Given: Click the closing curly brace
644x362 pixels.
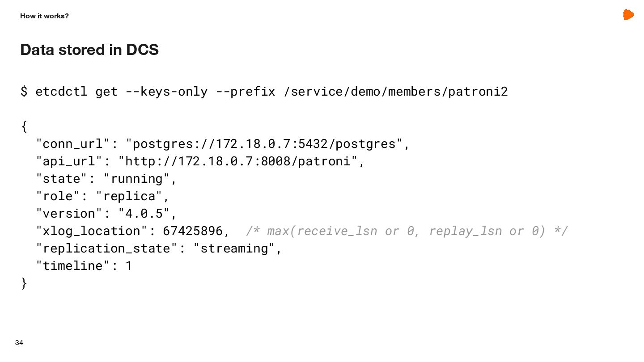Looking at the screenshot, I should coord(24,283).
